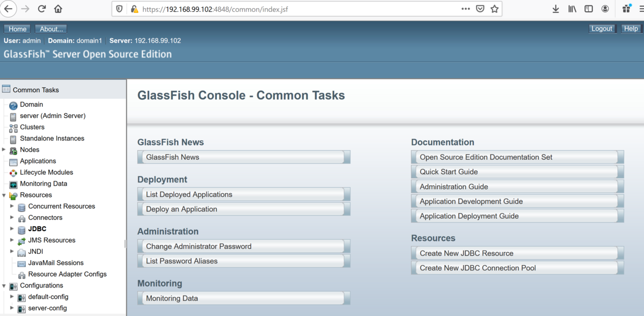
Task: Click the Connectors icon in tree
Action: 21,218
